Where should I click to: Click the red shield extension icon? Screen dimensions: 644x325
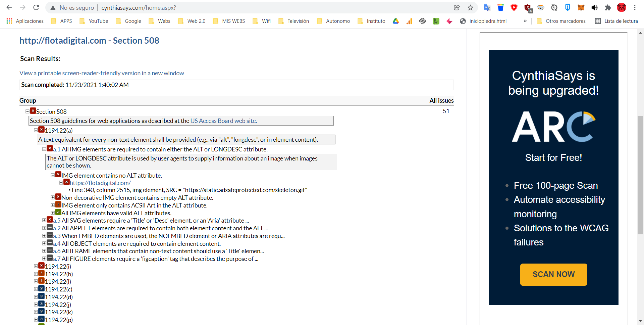(x=514, y=7)
